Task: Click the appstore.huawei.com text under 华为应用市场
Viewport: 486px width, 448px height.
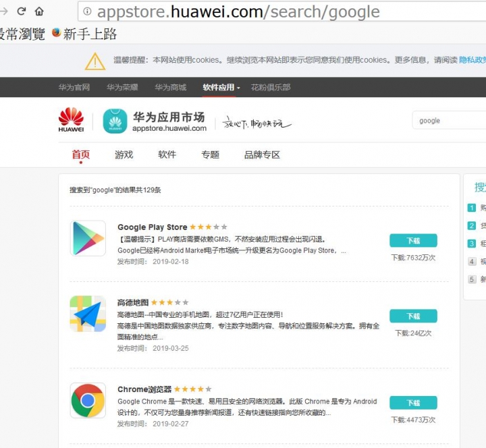Action: 169,128
